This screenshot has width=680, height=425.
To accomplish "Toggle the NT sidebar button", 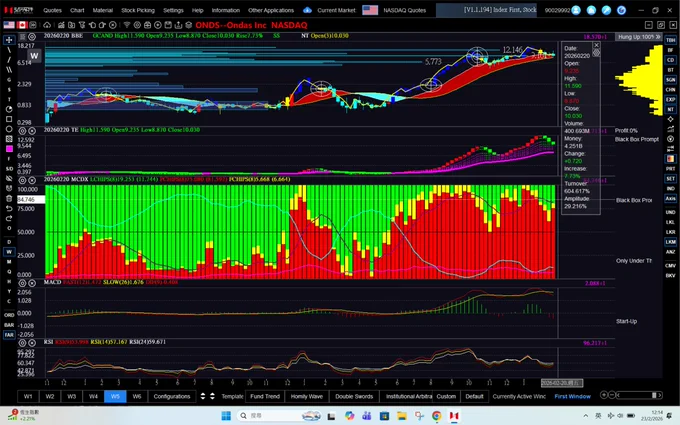I will 670,109.
